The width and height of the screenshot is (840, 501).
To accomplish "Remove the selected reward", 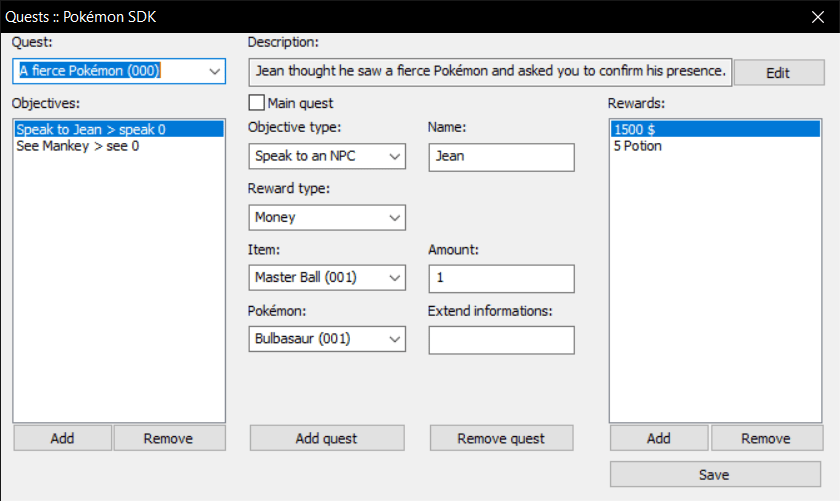I will [x=767, y=438].
